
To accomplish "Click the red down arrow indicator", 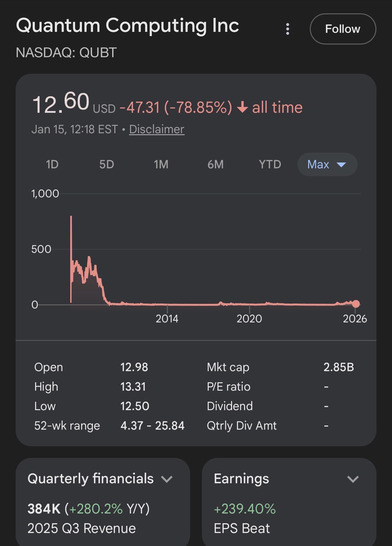I will tap(242, 107).
